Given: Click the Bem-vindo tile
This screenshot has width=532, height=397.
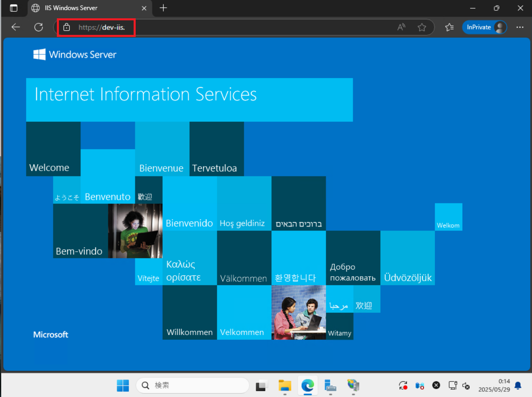Looking at the screenshot, I should (x=81, y=231).
